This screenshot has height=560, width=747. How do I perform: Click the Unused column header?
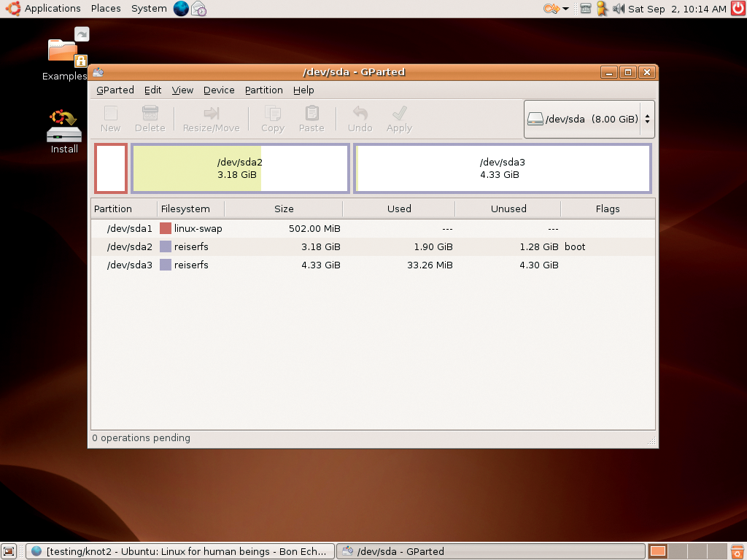[508, 209]
